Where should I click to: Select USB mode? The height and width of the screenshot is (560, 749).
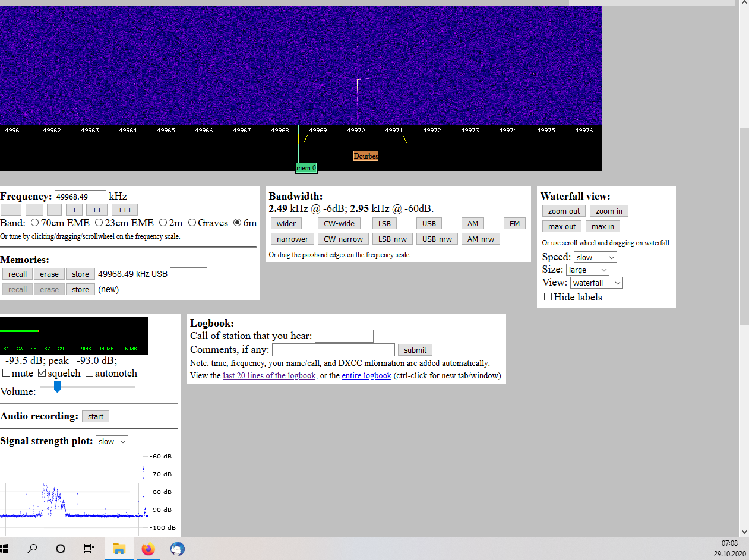point(429,223)
